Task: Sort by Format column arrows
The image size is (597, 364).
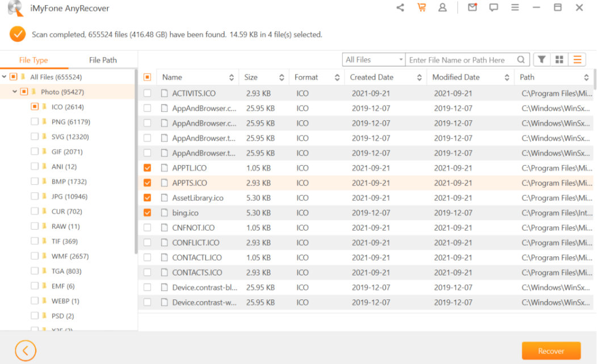Action: (x=337, y=78)
